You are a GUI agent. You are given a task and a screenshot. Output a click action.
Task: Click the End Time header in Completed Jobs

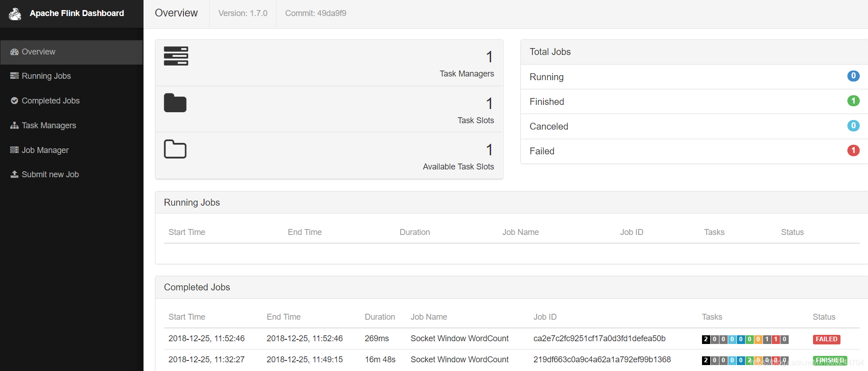283,317
